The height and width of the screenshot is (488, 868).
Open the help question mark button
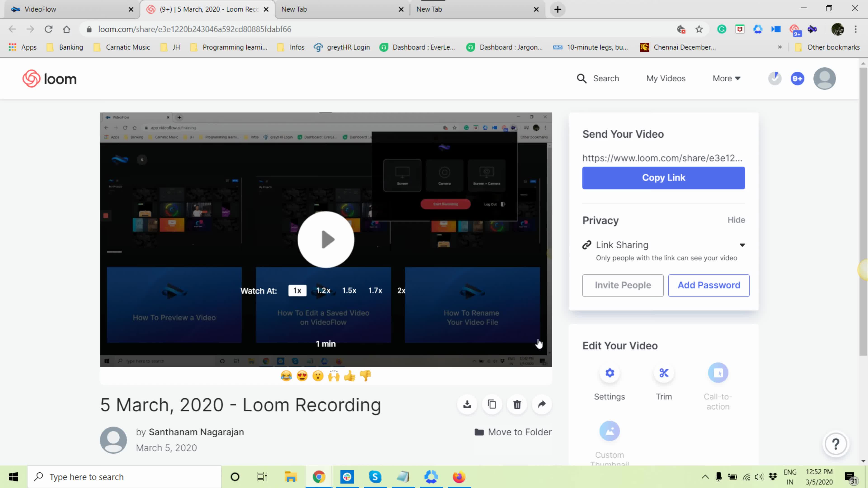tap(836, 444)
